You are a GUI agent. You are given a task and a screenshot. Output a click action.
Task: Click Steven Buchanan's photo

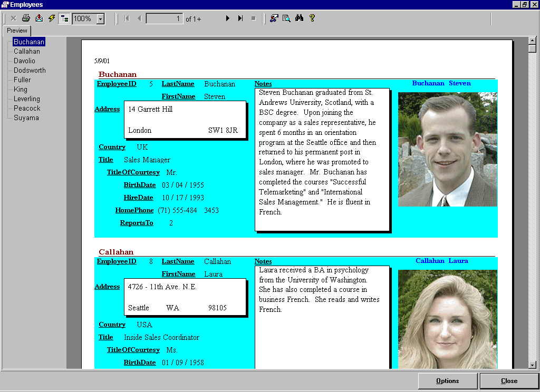[447, 149]
